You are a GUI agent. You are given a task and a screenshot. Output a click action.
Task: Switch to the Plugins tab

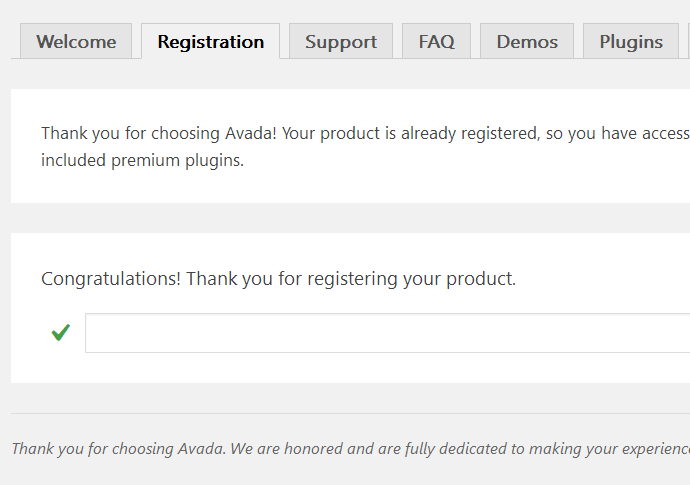point(631,42)
